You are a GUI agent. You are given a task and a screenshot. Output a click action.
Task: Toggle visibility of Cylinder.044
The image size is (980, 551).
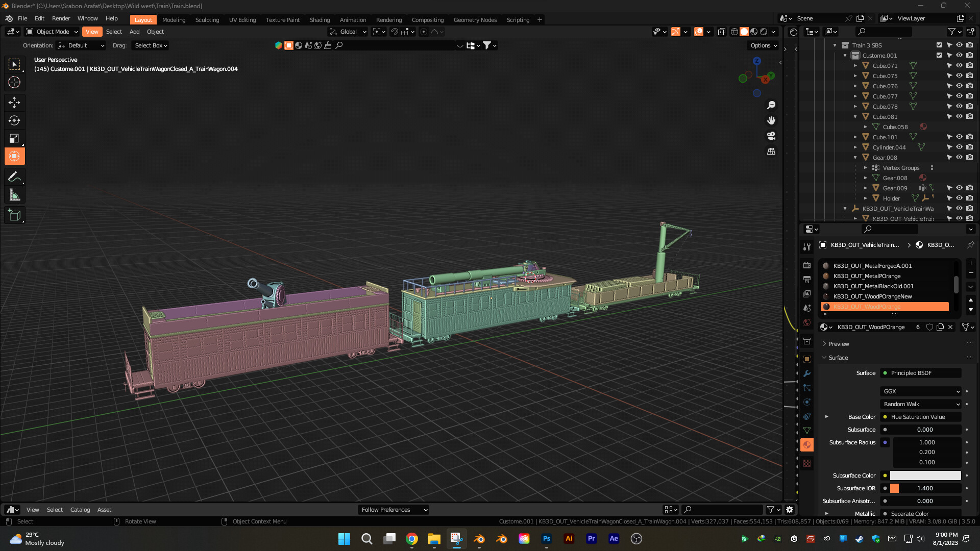(x=959, y=147)
